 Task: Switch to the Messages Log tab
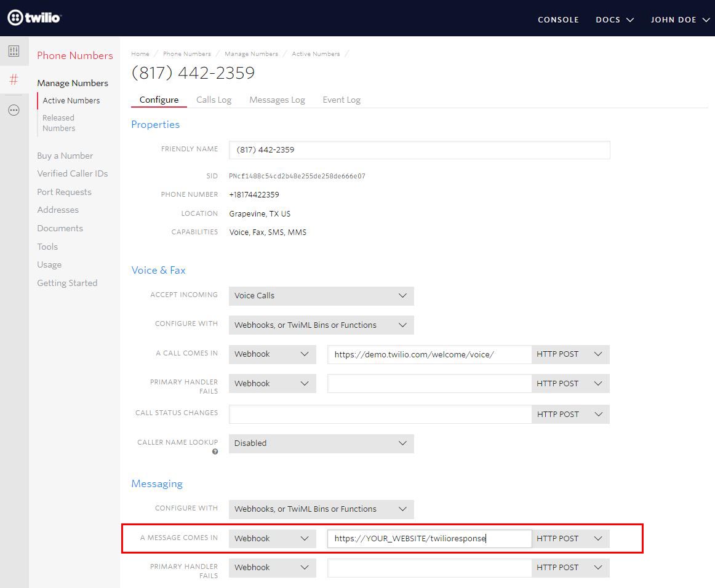tap(277, 100)
